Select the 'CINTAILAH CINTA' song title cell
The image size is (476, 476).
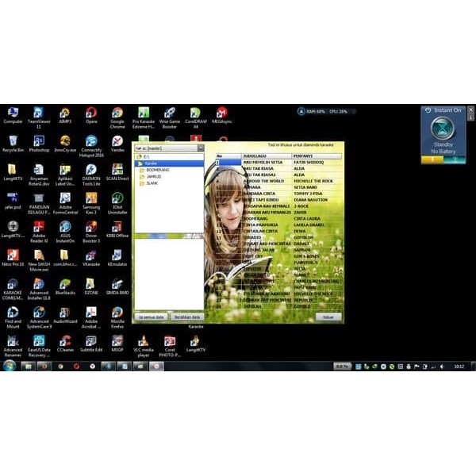pos(267,231)
